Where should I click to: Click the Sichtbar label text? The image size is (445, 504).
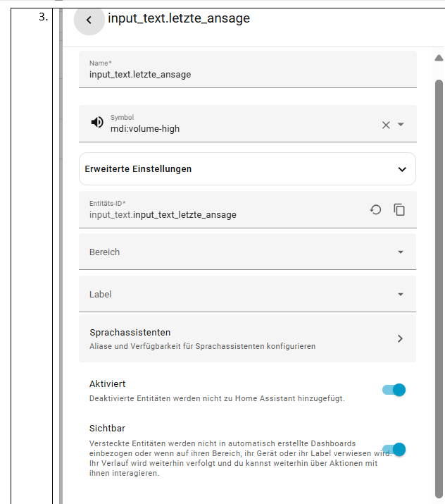click(107, 428)
